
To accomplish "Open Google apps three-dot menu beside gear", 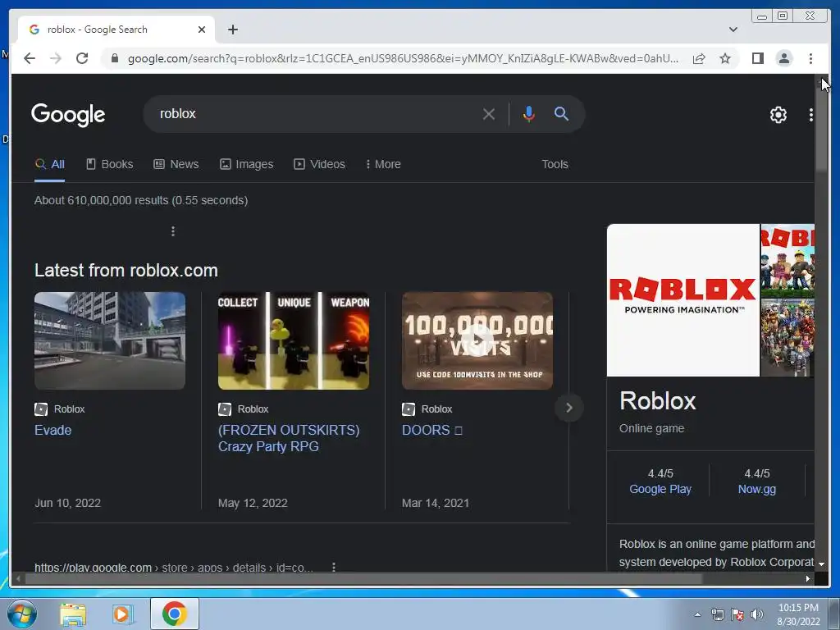I will (810, 115).
